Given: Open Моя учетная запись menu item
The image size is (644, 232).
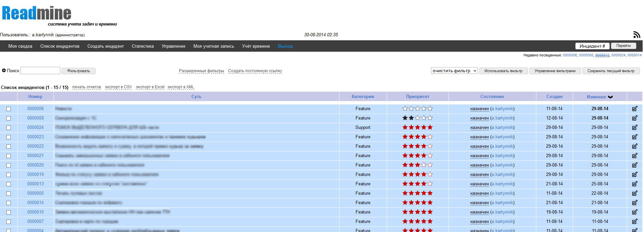Looking at the screenshot, I should click(x=214, y=46).
